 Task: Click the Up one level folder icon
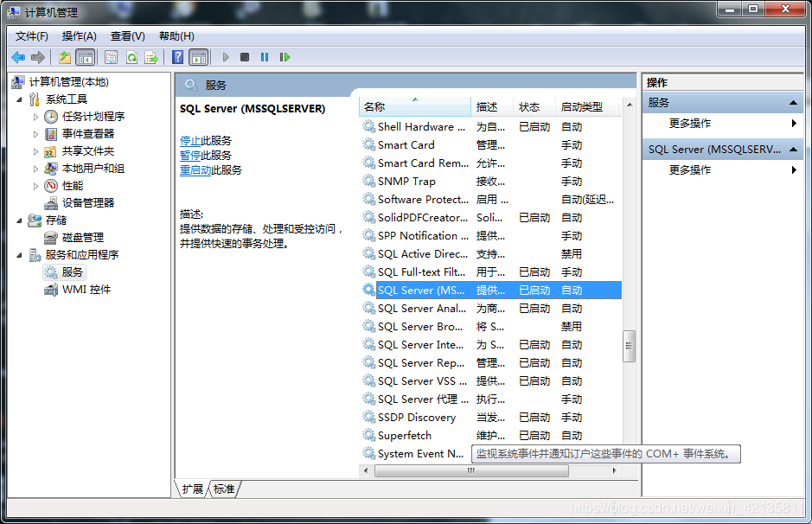coord(65,57)
